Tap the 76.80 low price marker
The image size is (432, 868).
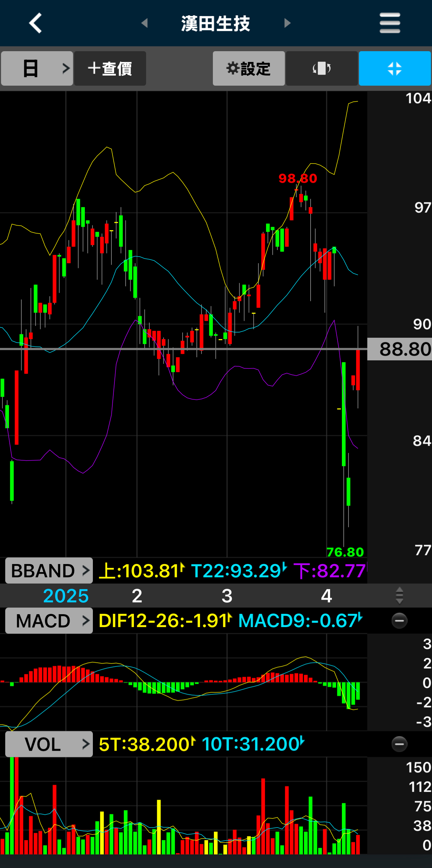pos(345,552)
